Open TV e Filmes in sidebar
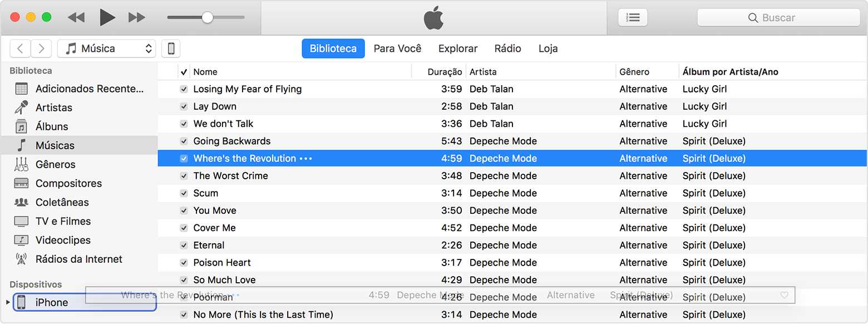 point(79,221)
